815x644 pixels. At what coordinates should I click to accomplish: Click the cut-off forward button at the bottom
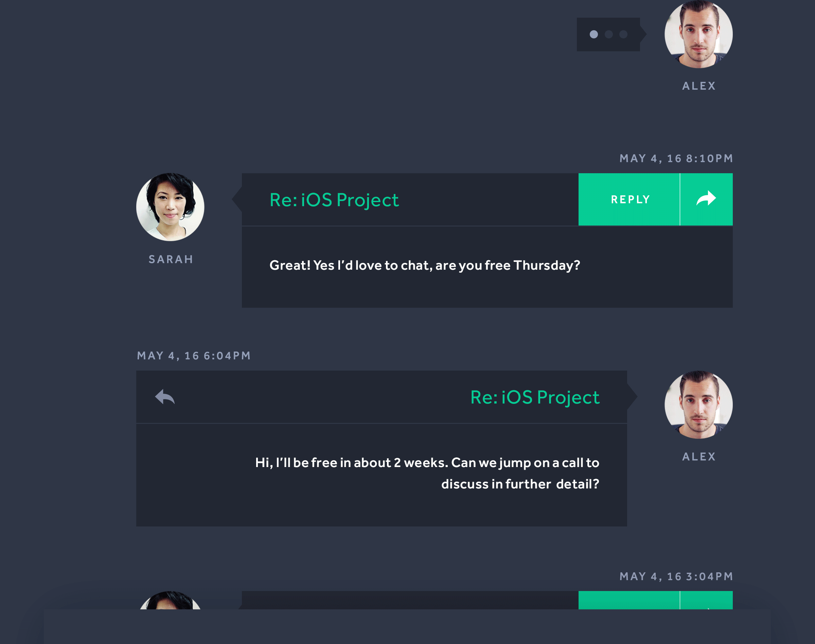pos(706,601)
